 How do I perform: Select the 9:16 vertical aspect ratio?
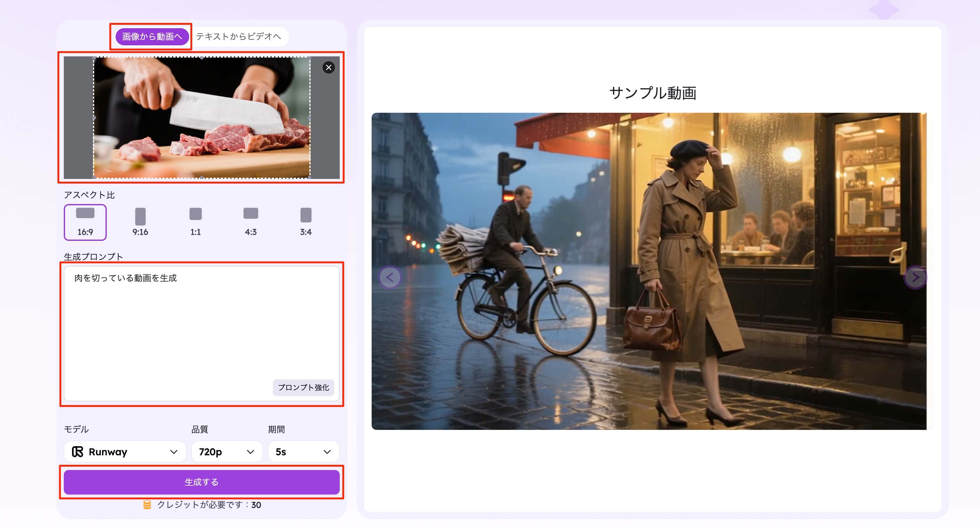point(140,222)
